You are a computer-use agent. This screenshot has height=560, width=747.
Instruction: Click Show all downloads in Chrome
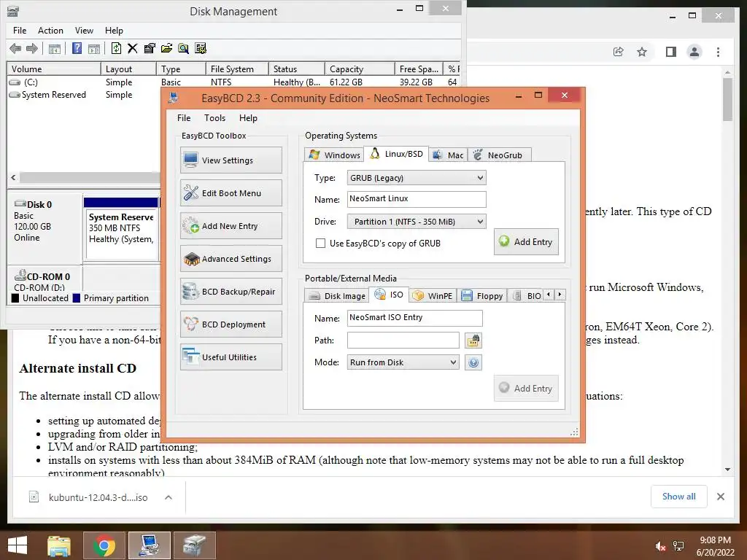[679, 497]
